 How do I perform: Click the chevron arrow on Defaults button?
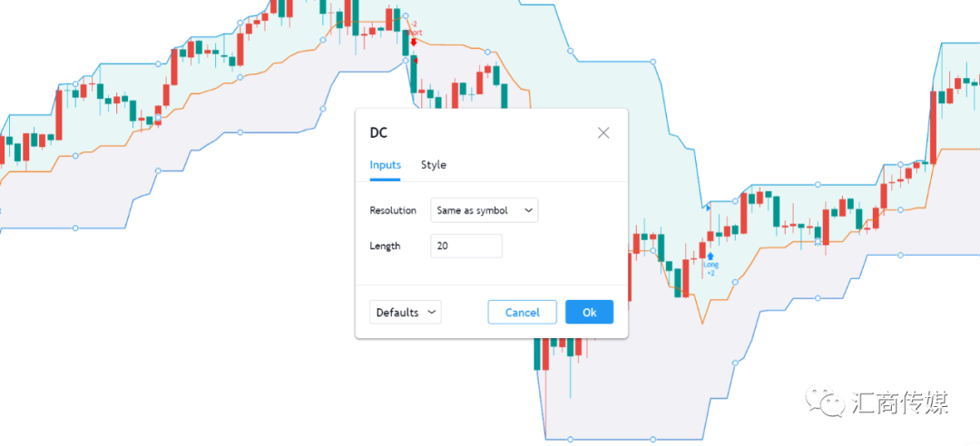click(431, 313)
